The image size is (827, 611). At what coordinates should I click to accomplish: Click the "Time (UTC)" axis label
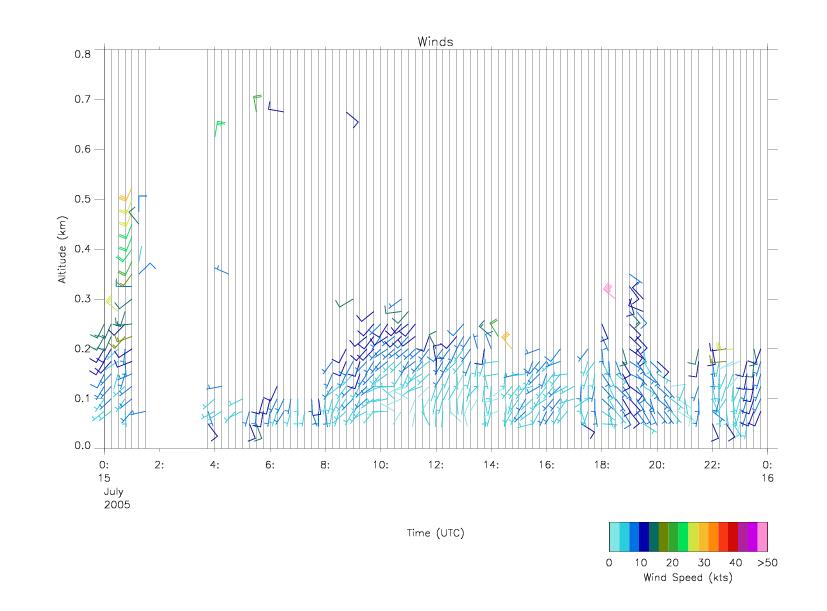tap(435, 533)
